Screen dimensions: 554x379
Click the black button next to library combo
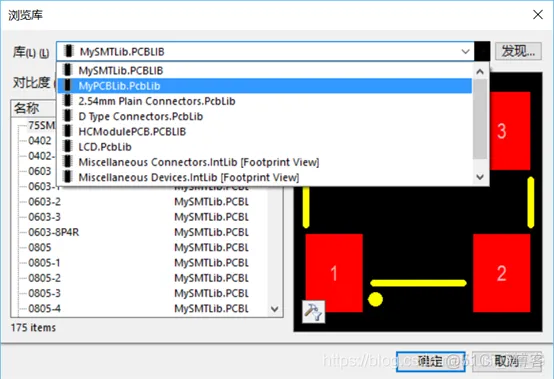(482, 52)
